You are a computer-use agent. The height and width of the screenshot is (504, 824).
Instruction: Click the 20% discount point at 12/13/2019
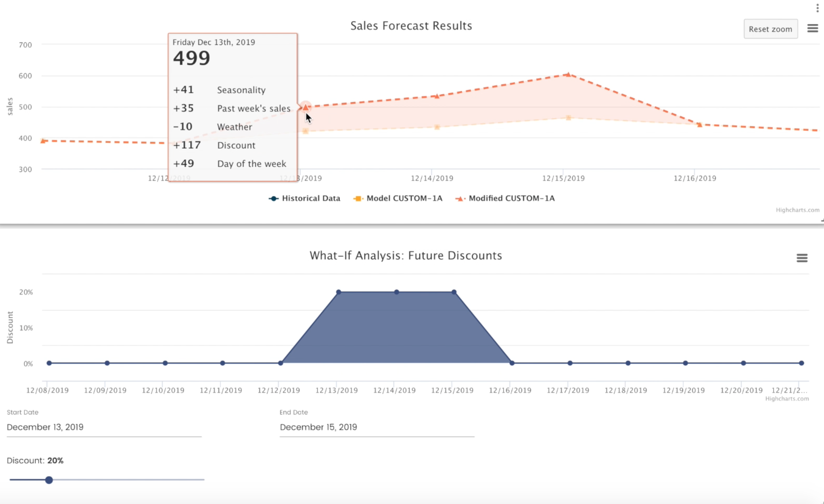pos(339,292)
